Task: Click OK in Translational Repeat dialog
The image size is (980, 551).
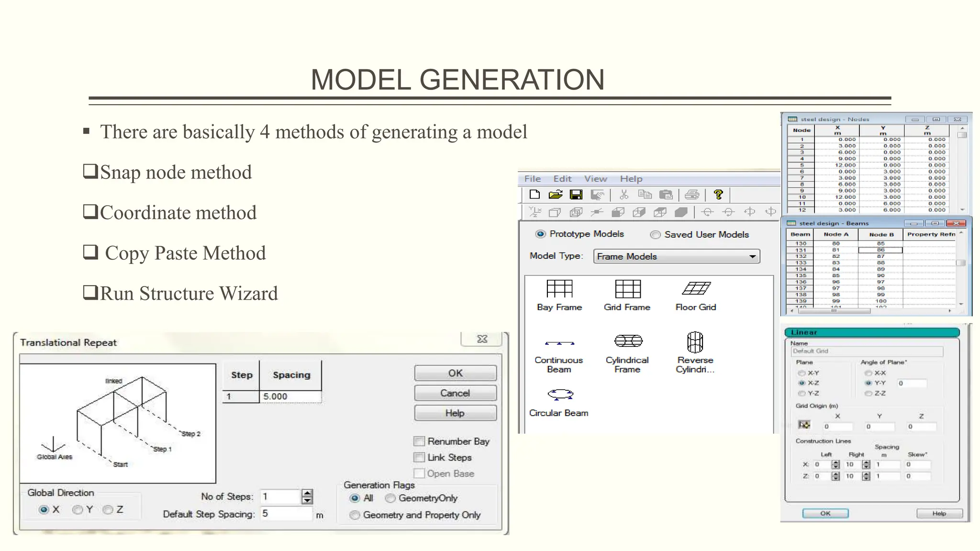Action: 455,373
